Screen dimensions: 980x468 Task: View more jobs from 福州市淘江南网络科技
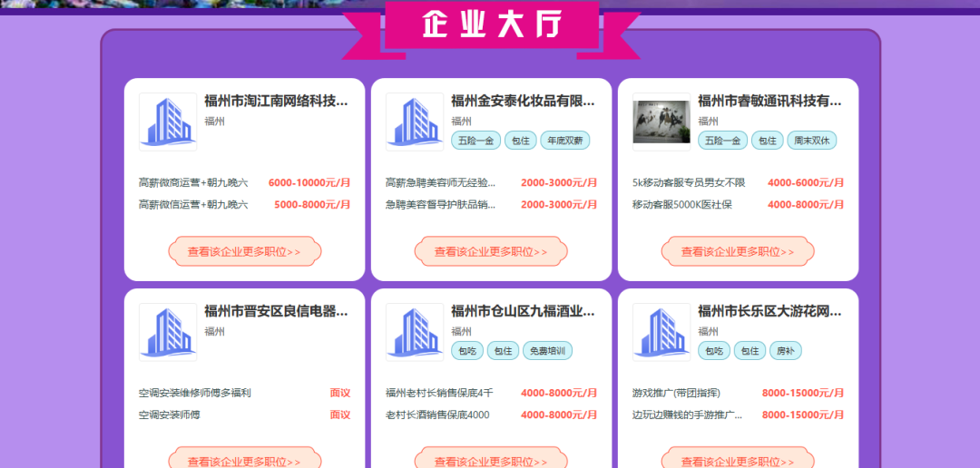pyautogui.click(x=244, y=251)
